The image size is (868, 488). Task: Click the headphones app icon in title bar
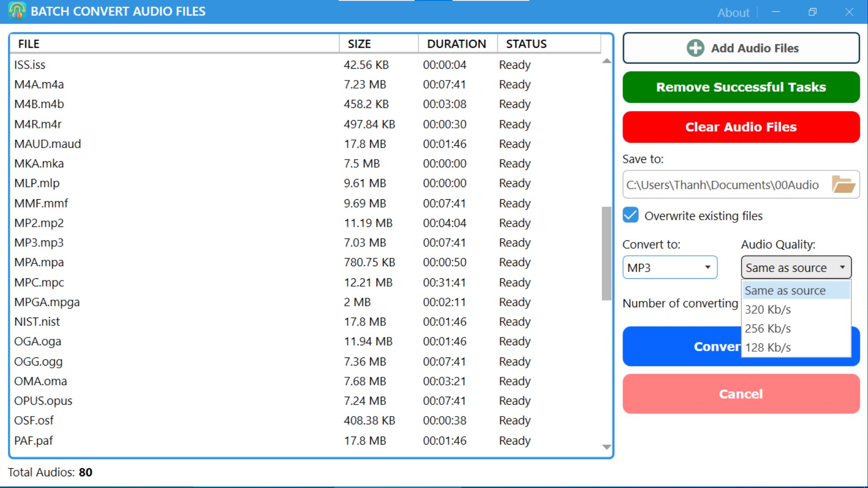click(17, 11)
